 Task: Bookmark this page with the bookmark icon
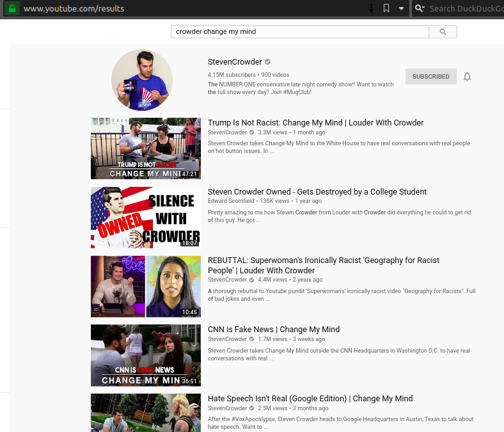[386, 8]
